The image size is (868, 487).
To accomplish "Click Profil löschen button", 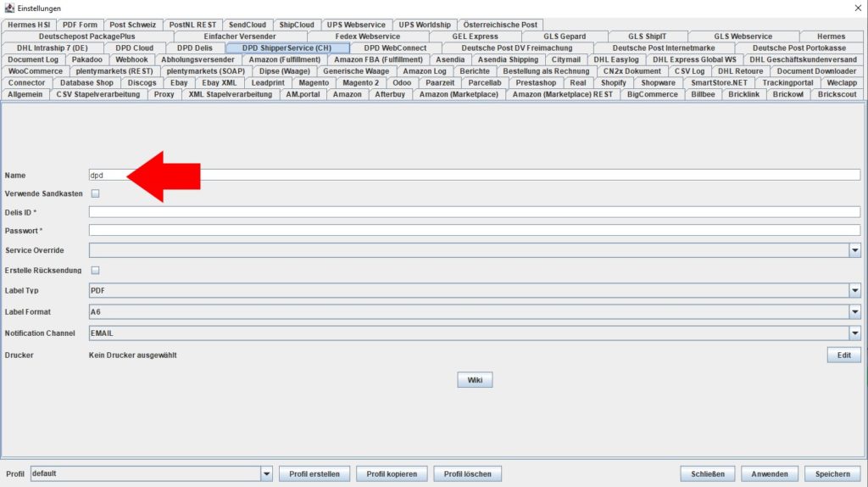I will pos(467,473).
